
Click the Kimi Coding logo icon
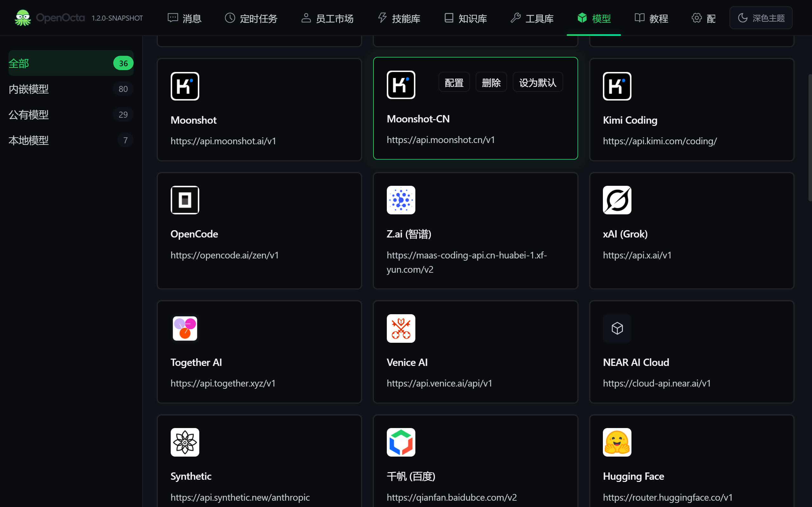(x=617, y=86)
